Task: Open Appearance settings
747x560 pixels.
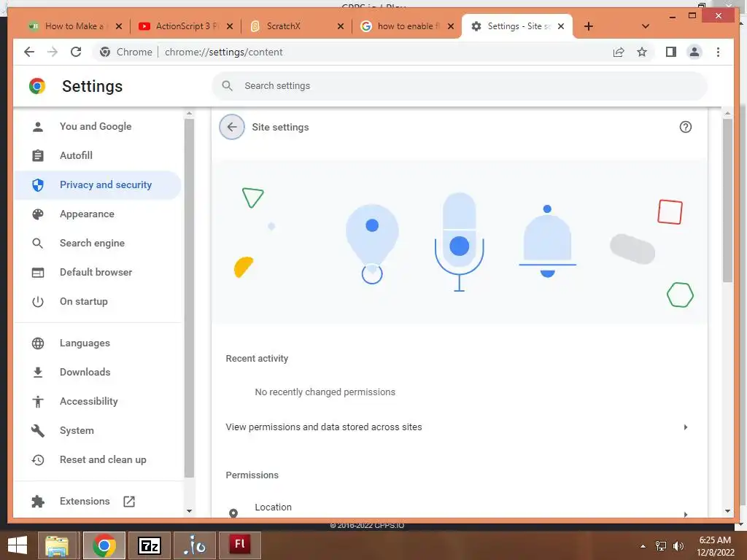Action: [98, 214]
